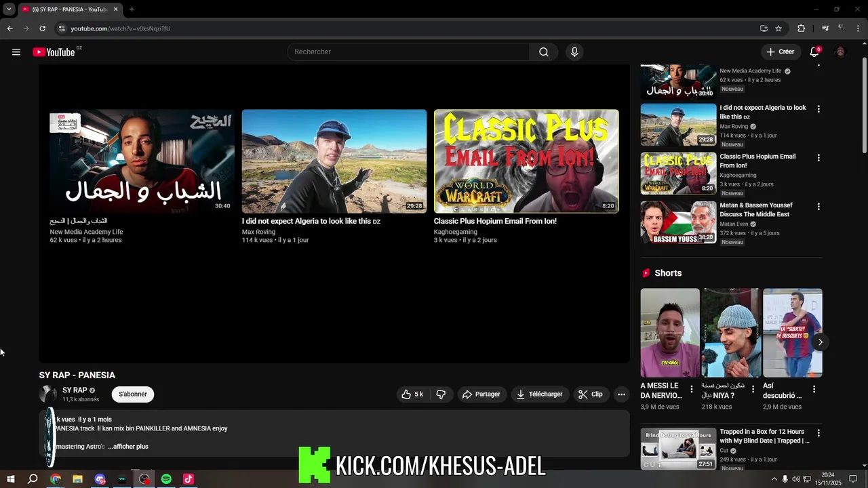
Task: Open new browser tab
Action: coord(132,9)
